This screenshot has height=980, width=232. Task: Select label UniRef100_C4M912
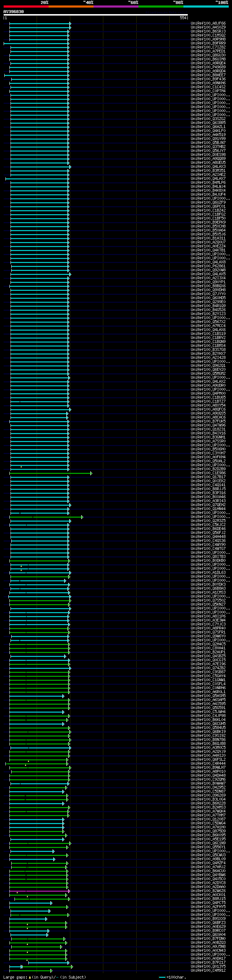pos(208,971)
